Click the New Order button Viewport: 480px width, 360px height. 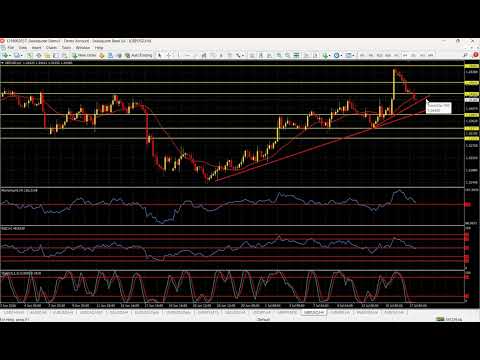pos(85,55)
